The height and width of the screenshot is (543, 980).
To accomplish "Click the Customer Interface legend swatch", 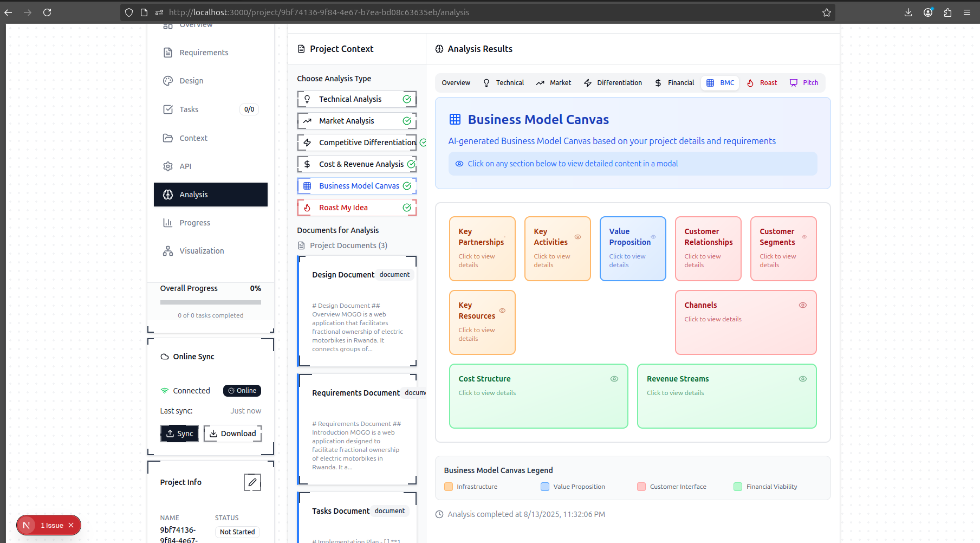I will tap(641, 487).
